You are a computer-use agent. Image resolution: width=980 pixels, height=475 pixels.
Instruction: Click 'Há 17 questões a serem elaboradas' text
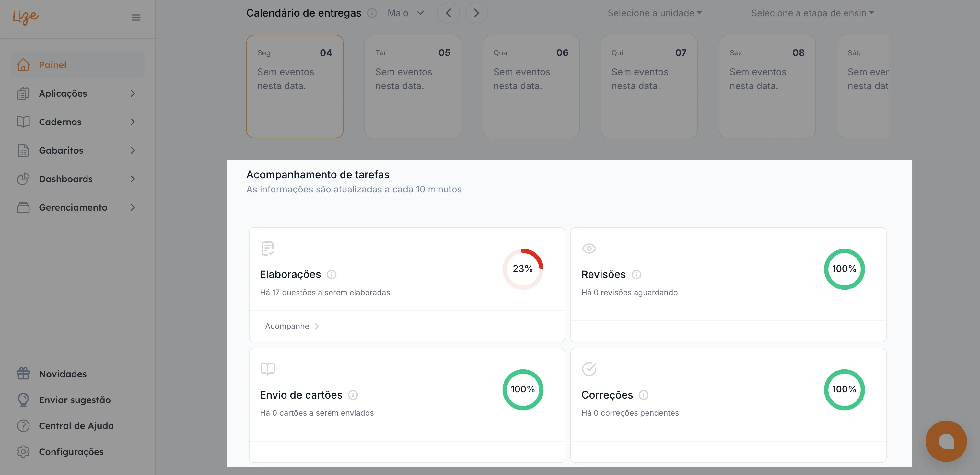pos(325,292)
